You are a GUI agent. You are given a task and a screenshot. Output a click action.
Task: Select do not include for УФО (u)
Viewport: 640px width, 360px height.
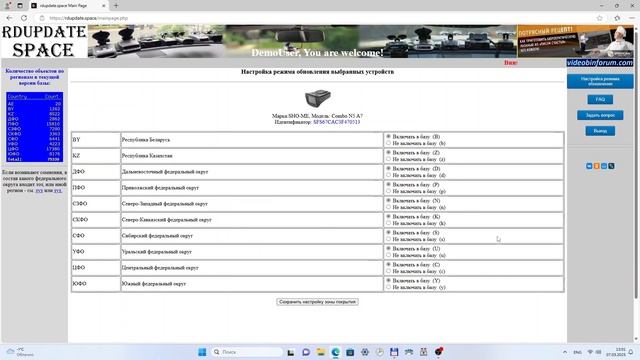pos(388,255)
